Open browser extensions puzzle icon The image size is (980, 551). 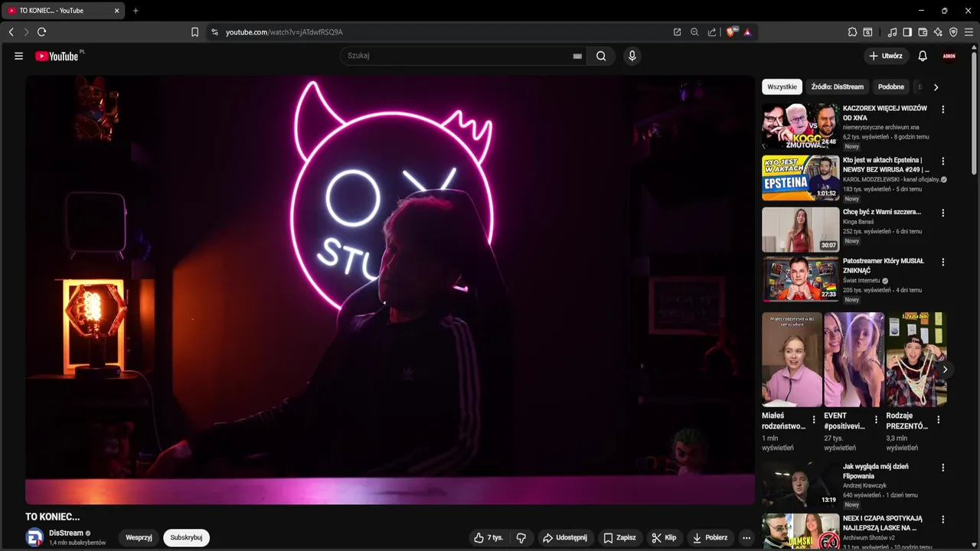click(x=852, y=32)
